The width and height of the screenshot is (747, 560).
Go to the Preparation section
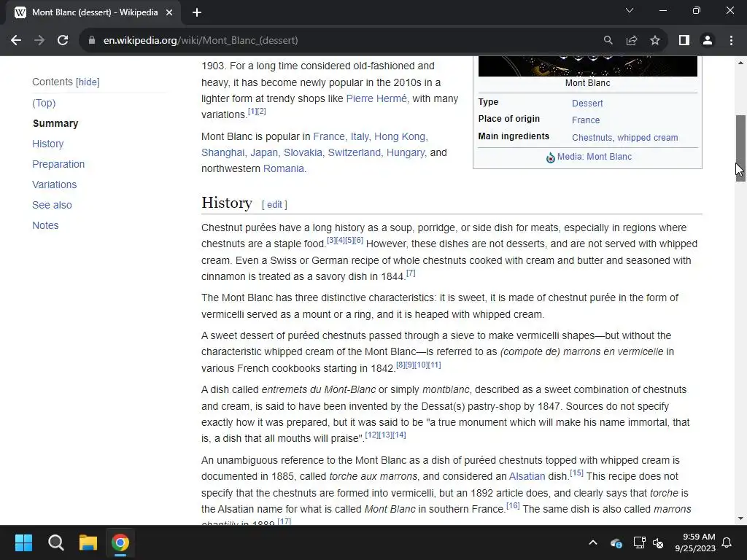point(58,164)
